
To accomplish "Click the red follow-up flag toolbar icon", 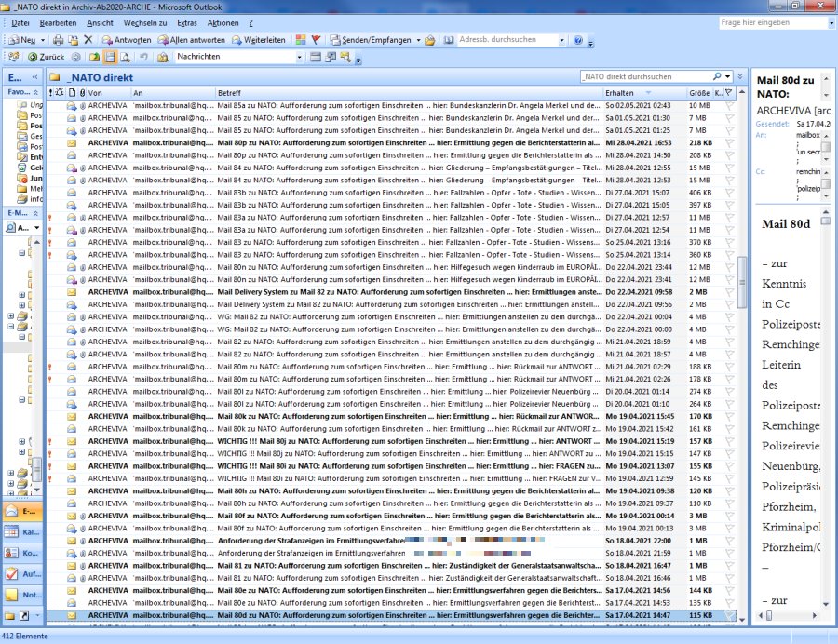I will click(x=316, y=40).
